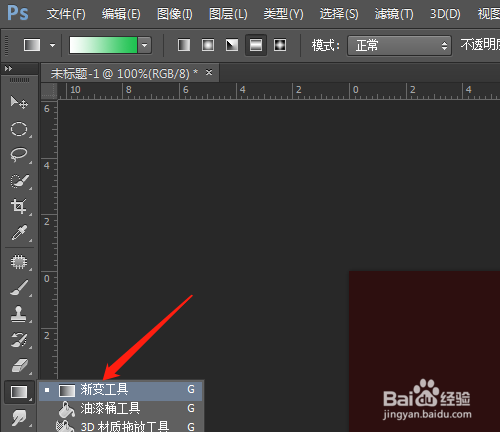Click the Gradient tool in toolbox
The height and width of the screenshot is (432, 500).
(x=19, y=392)
